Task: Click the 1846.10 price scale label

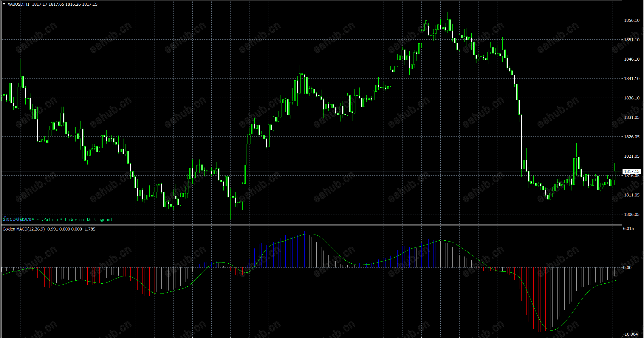Action: pyautogui.click(x=631, y=59)
